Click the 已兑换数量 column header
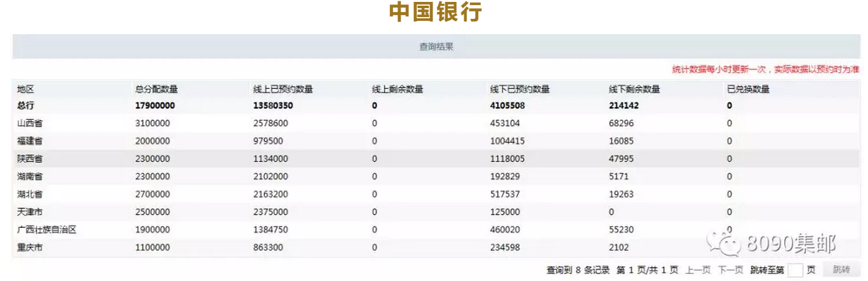Screen dimensions: 868x281 coord(748,90)
